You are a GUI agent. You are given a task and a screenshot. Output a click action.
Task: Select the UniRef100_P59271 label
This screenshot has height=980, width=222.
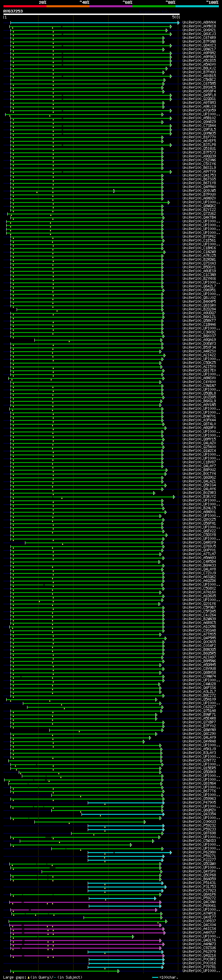199,856
